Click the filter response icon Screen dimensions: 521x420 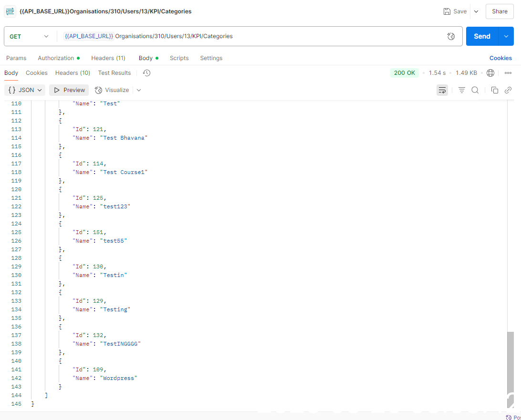(x=461, y=90)
